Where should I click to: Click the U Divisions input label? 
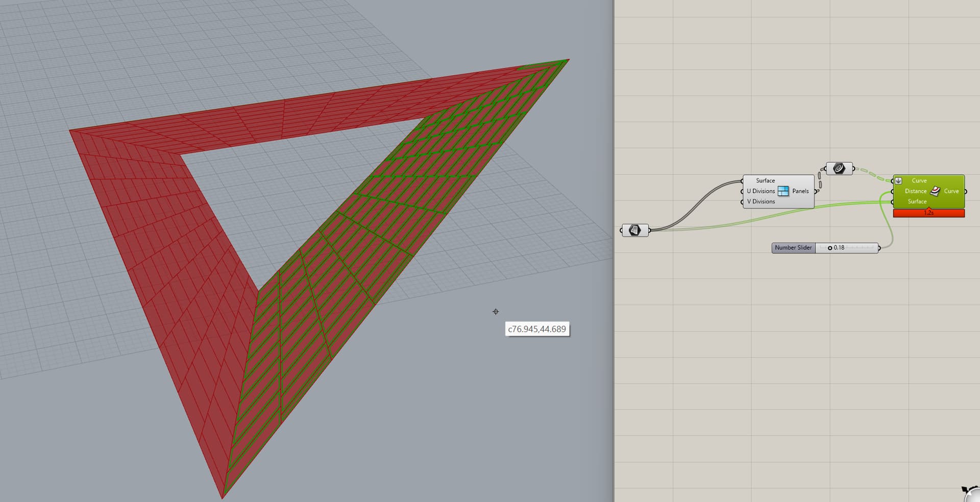click(x=759, y=190)
